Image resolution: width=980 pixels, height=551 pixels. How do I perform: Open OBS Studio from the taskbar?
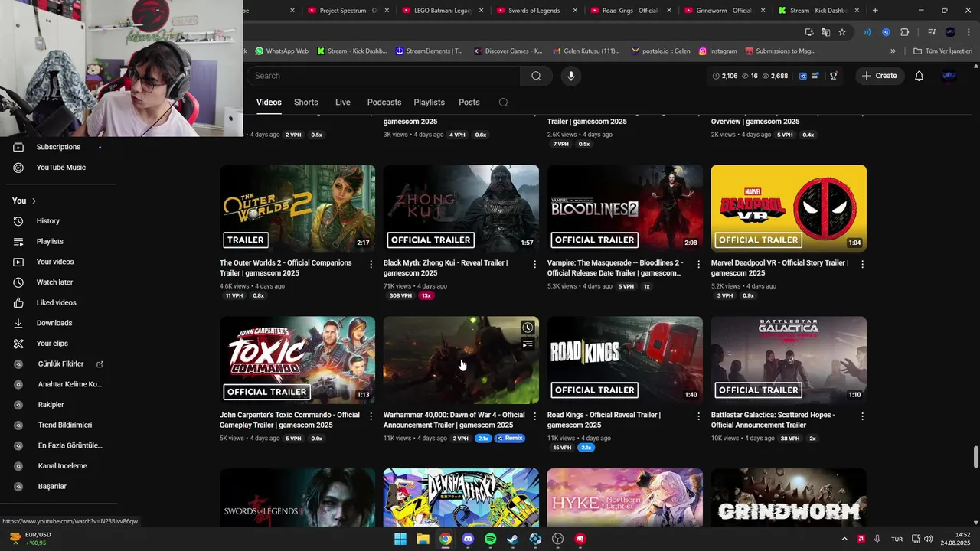click(558, 539)
